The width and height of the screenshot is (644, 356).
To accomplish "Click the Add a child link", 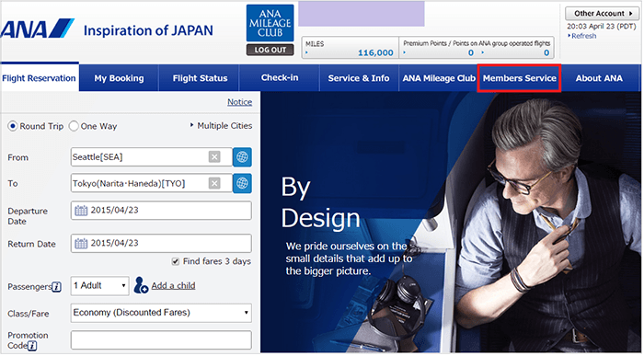I will (173, 285).
